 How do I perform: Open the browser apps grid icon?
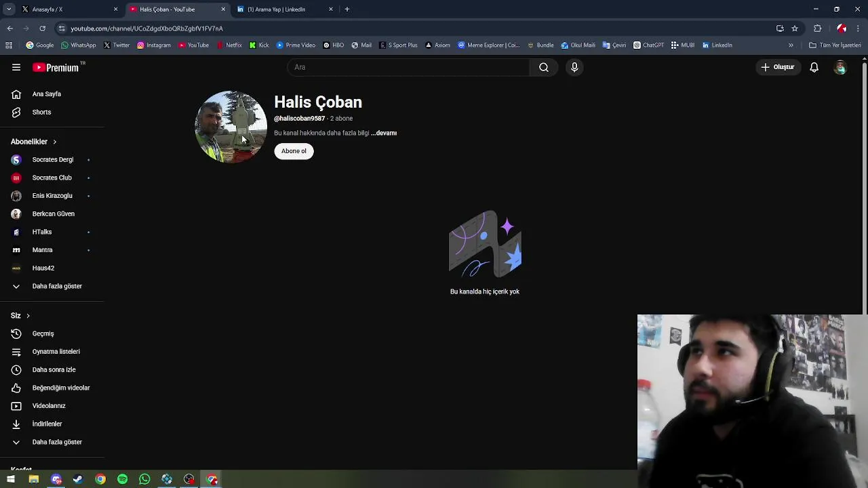pos(9,45)
